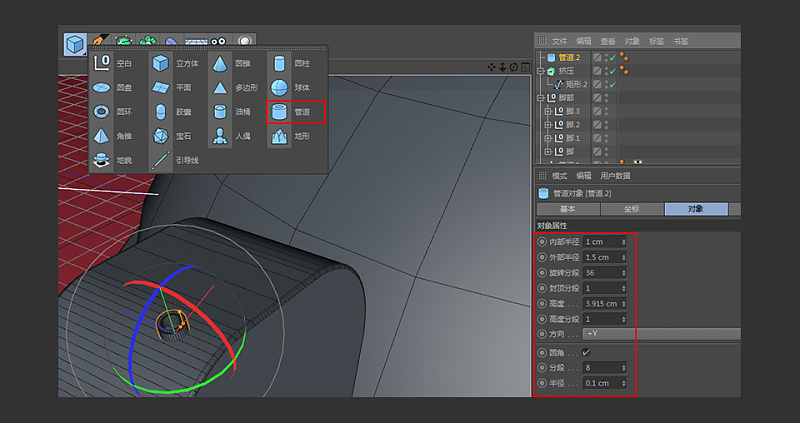Image resolution: width=800 pixels, height=423 pixels.
Task: Create a 球体 sphere object
Action: coord(293,87)
